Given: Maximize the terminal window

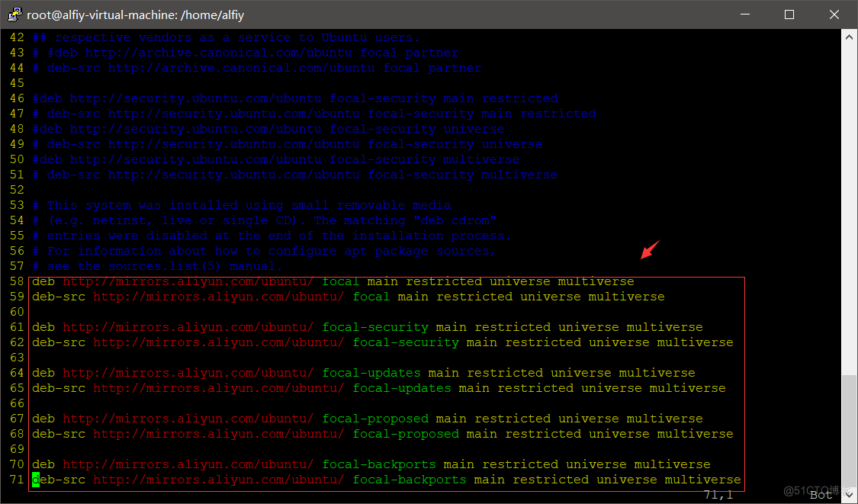Looking at the screenshot, I should (789, 14).
